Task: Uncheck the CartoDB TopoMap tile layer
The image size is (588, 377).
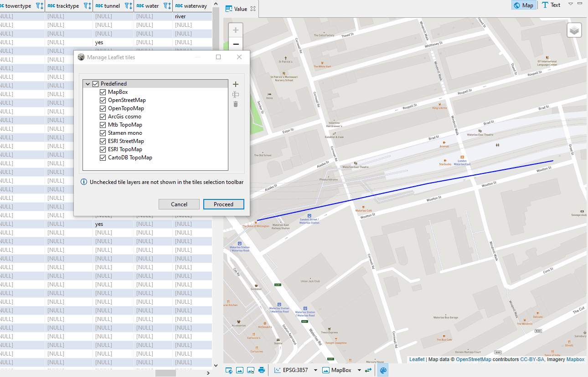Action: (103, 158)
